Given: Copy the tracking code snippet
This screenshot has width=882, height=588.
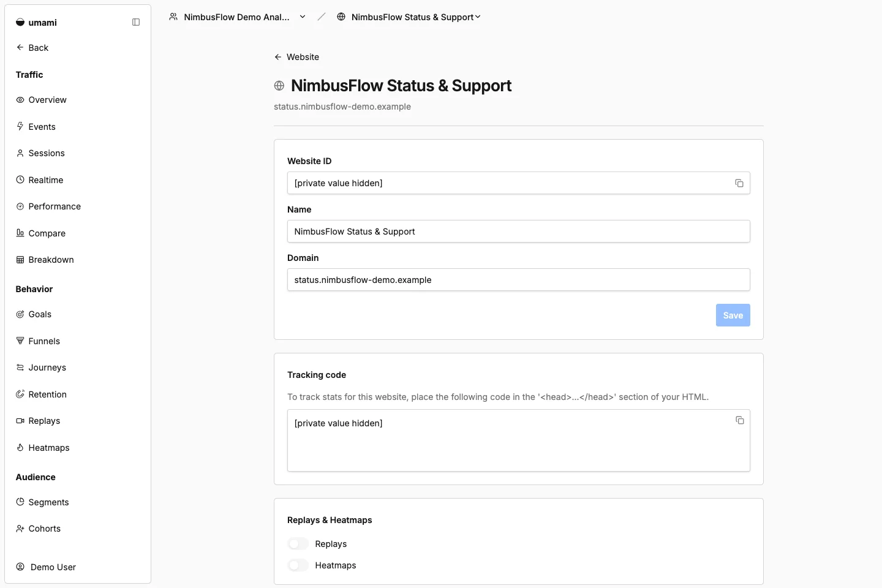Looking at the screenshot, I should 740,420.
